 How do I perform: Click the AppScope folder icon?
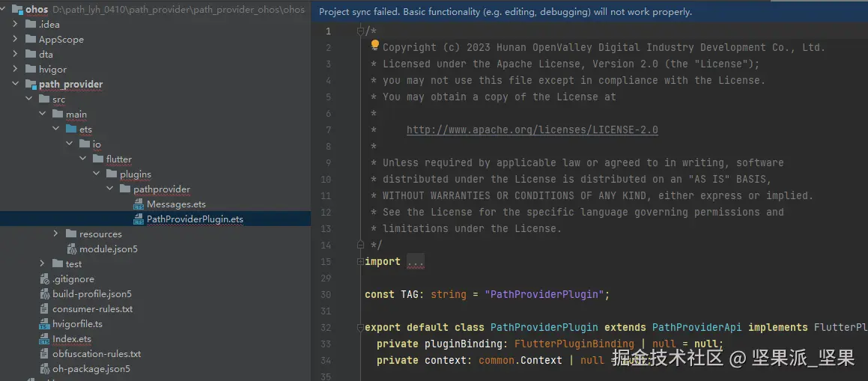click(31, 39)
